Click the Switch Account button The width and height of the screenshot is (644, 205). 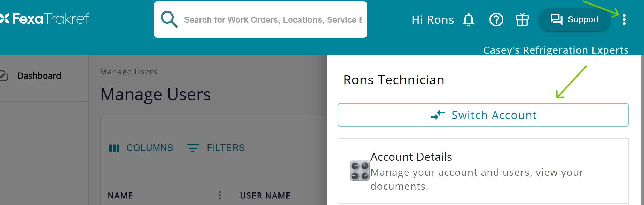483,115
